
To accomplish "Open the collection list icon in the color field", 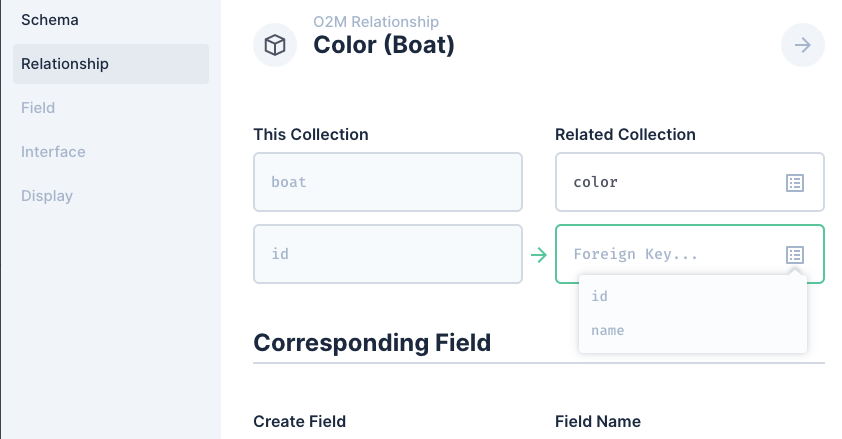I will [795, 182].
